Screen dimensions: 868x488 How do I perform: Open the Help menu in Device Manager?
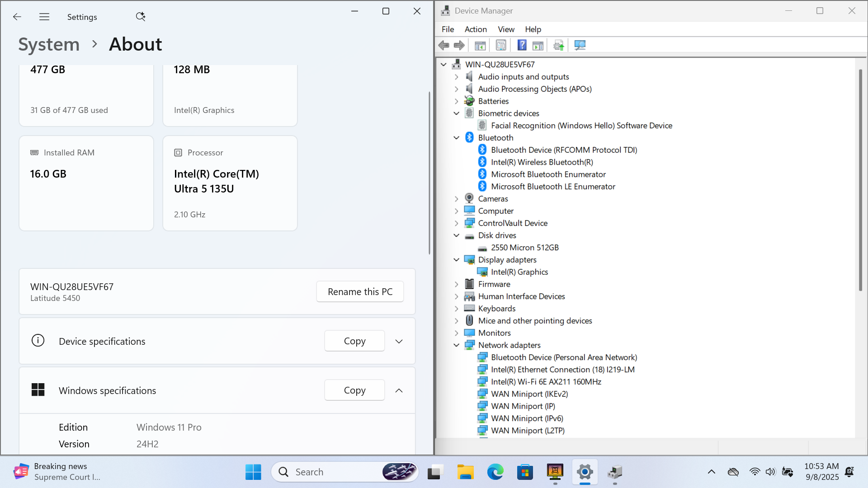[x=533, y=29]
